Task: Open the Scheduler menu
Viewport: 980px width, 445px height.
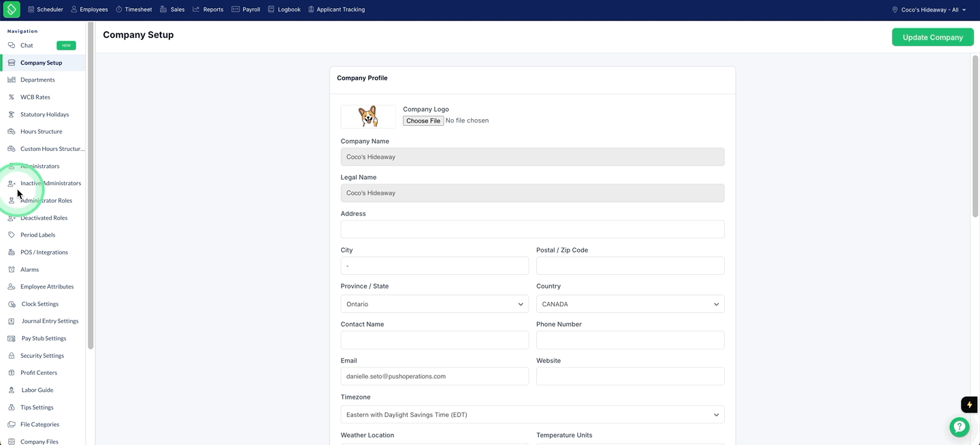Action: point(46,10)
